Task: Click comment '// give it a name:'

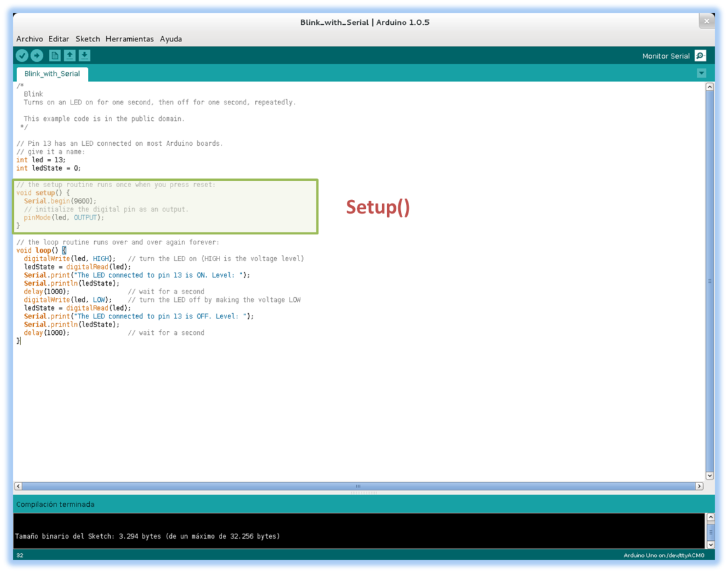Action: click(x=51, y=152)
